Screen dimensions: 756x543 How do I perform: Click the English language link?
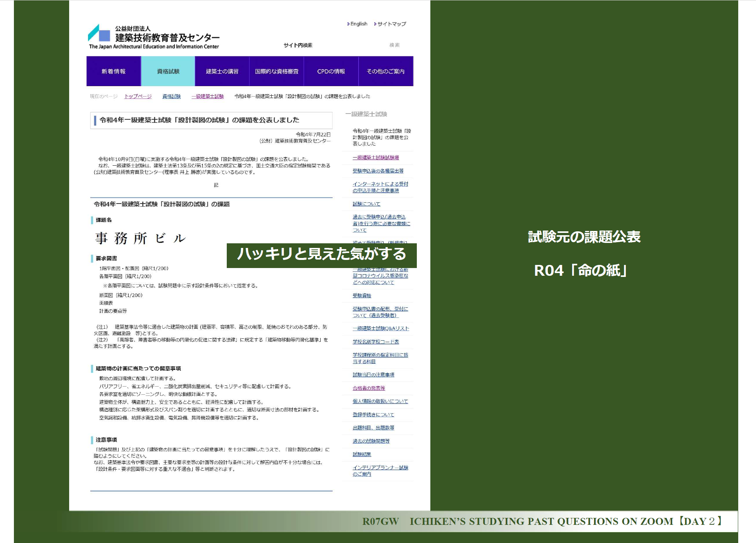tap(358, 24)
